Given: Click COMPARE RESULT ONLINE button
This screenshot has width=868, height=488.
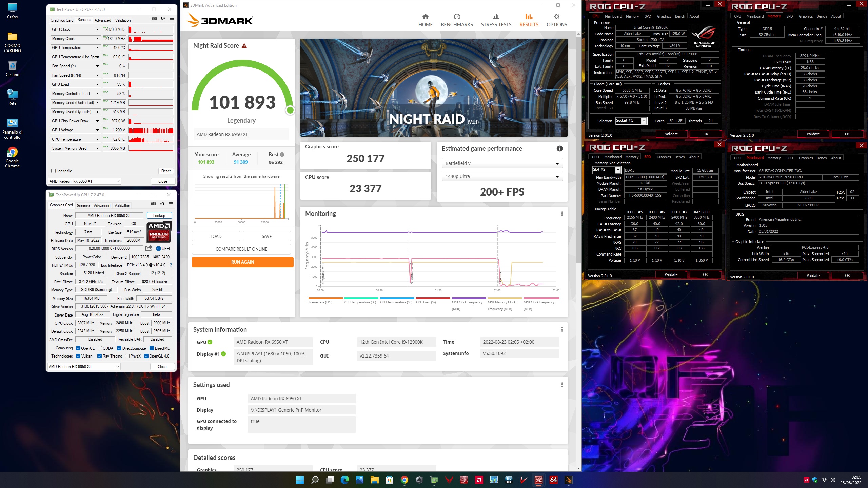Looking at the screenshot, I should pos(241,249).
